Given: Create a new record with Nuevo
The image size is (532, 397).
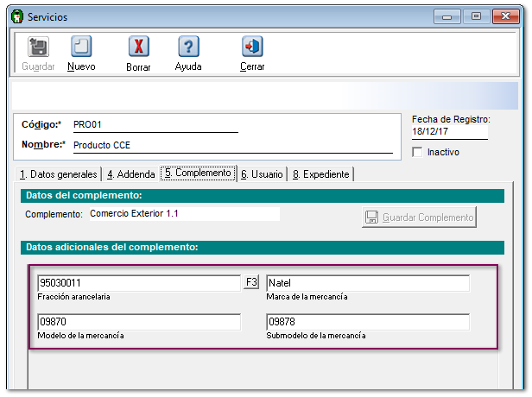Looking at the screenshot, I should [x=81, y=47].
